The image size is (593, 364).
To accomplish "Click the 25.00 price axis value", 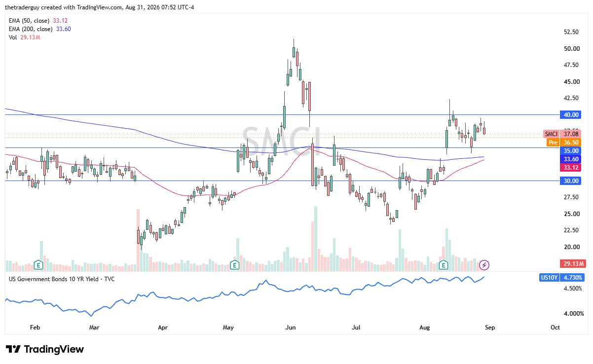I will 572,214.
